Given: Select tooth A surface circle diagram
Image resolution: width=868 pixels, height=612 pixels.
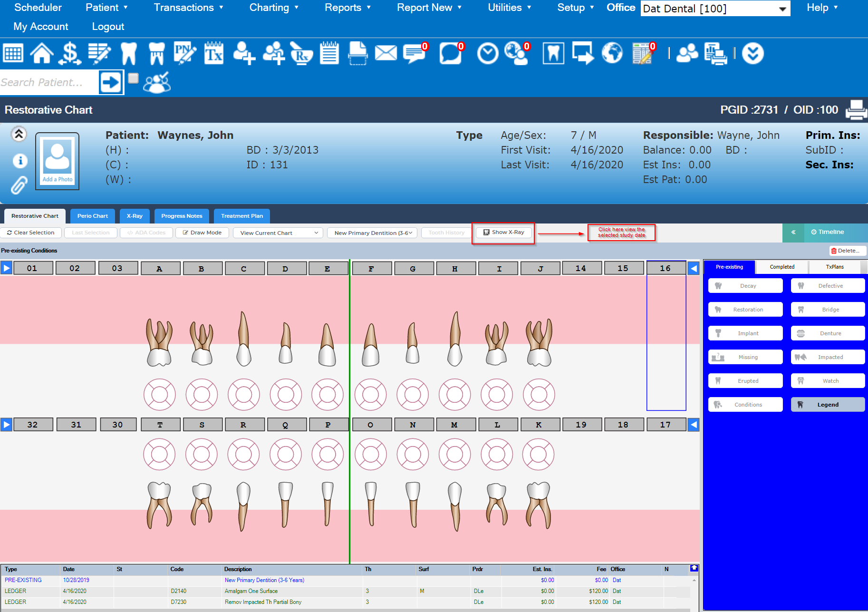Looking at the screenshot, I should pyautogui.click(x=159, y=395).
